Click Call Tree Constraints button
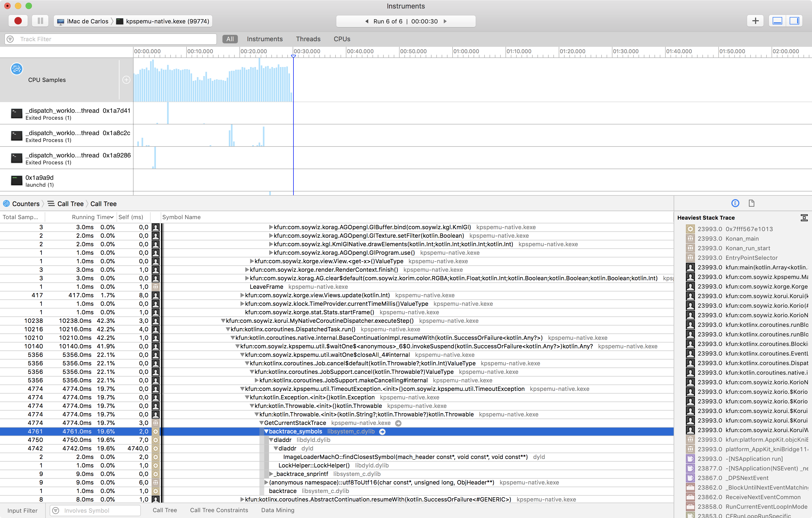 click(219, 510)
